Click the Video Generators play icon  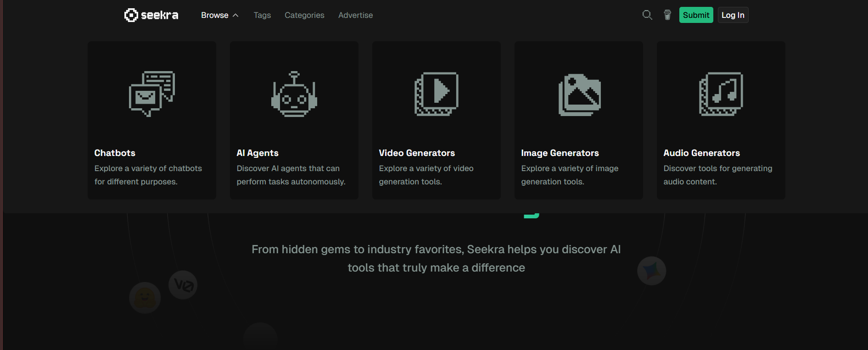pos(437,94)
